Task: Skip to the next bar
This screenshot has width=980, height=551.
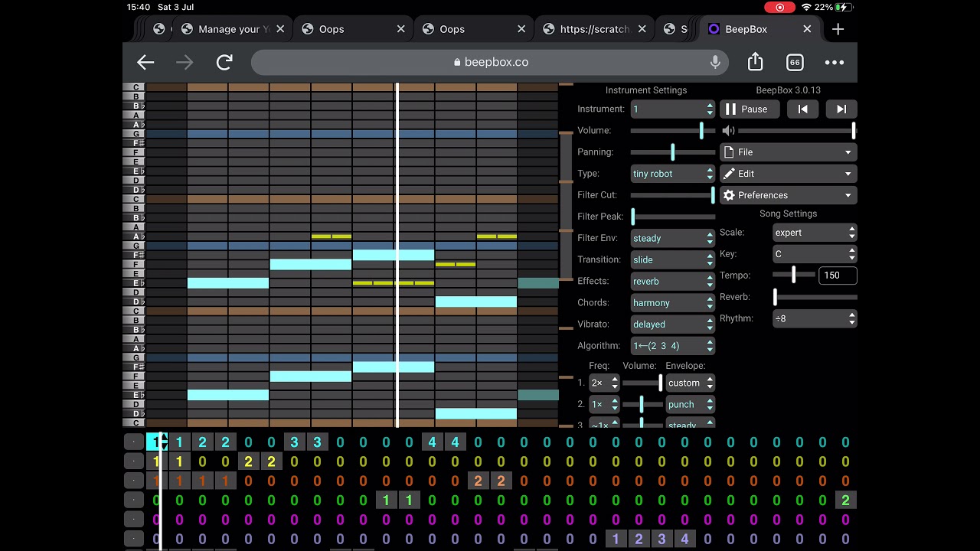Action: [x=841, y=109]
